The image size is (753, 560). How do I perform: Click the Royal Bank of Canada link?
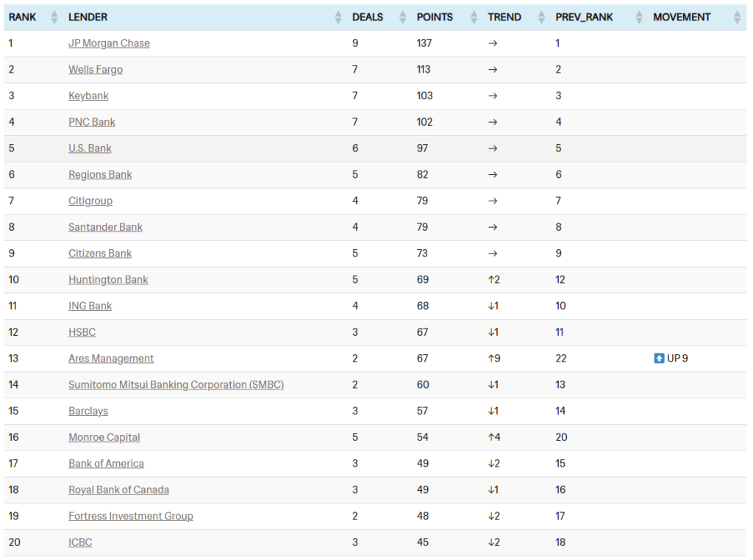118,490
